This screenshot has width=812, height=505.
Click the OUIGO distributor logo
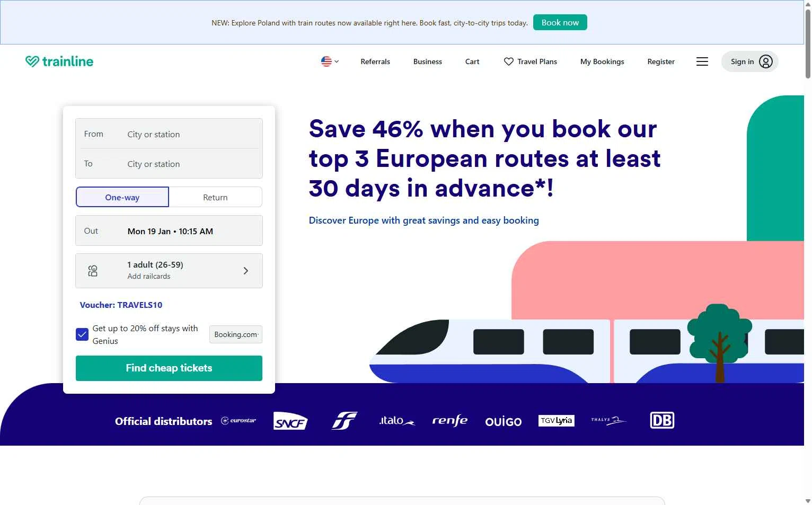503,421
